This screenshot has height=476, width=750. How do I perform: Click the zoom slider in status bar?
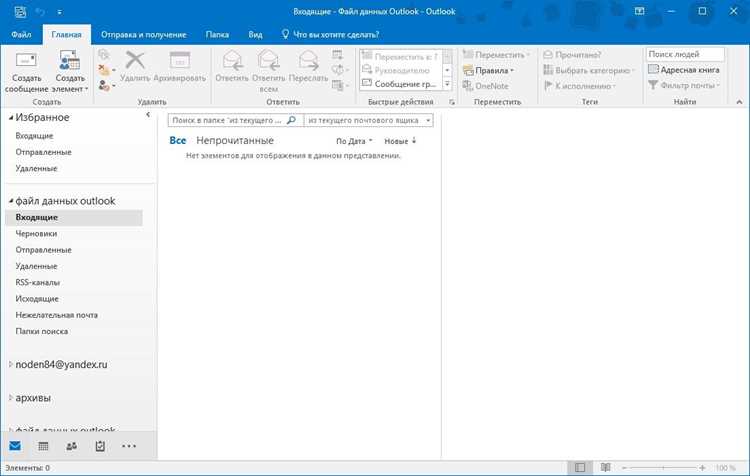[663, 467]
